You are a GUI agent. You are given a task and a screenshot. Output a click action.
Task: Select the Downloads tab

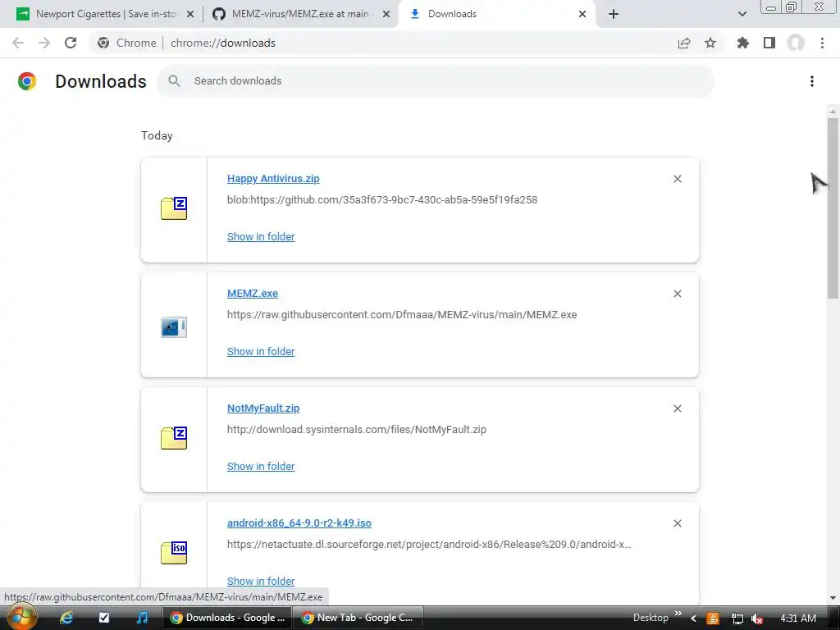(x=496, y=14)
